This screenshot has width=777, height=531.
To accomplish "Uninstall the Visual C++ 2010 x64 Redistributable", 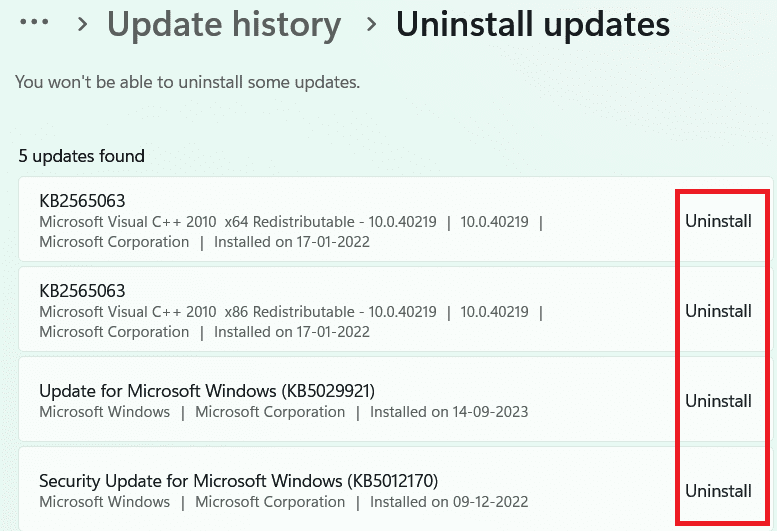I will click(x=718, y=221).
